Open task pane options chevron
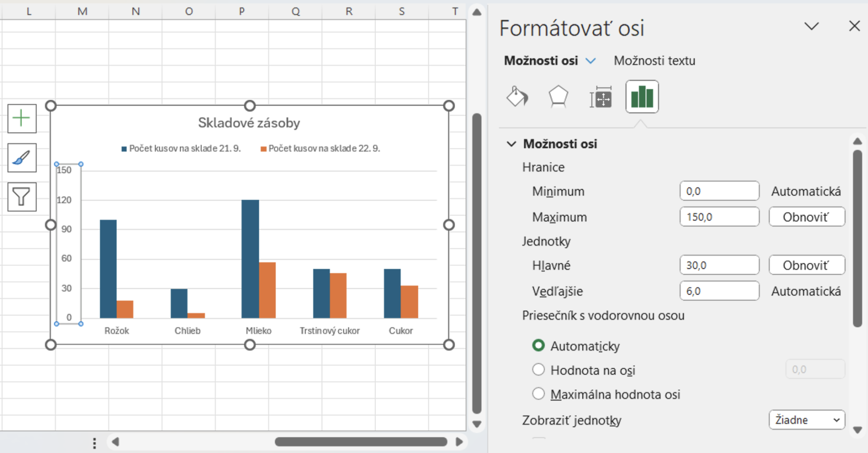This screenshot has height=453, width=868. pyautogui.click(x=811, y=26)
